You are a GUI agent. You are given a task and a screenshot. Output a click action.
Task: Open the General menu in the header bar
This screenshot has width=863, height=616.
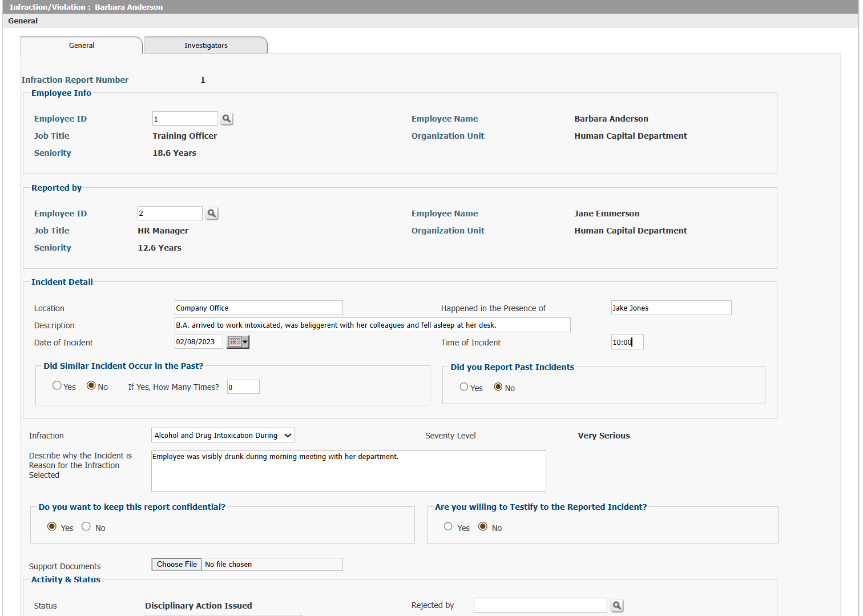23,21
